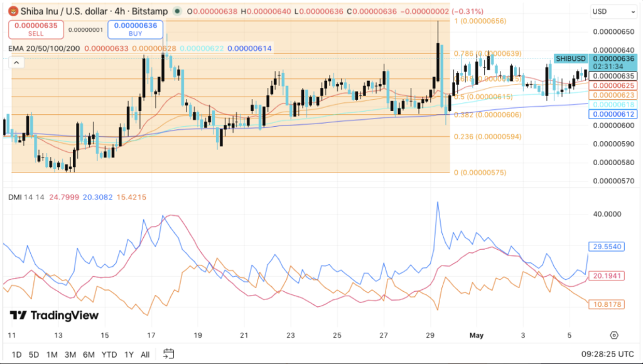
Task: Click the BUY 0.00000636 button
Action: point(136,29)
